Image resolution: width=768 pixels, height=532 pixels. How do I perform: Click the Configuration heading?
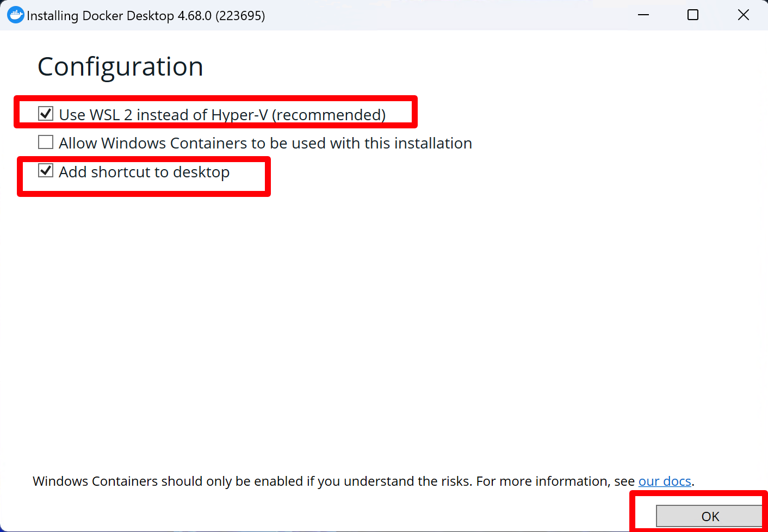(120, 67)
